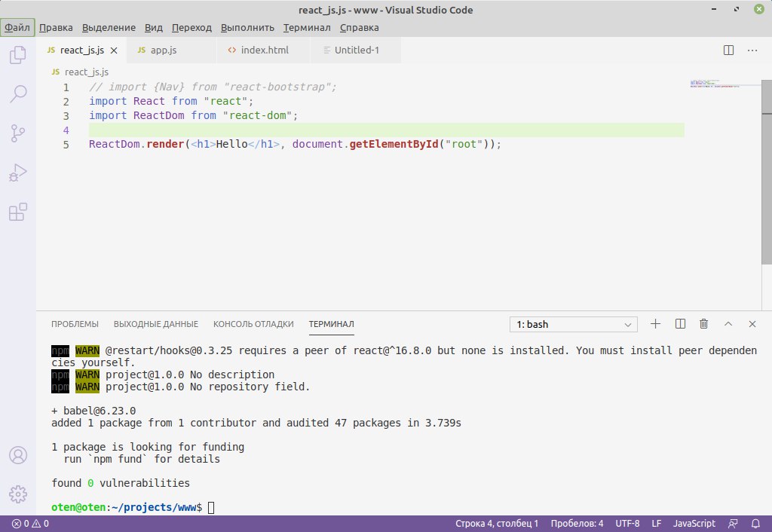Viewport: 772px width, 532px height.
Task: Click react_js.js in the breadcrumb
Action: click(x=87, y=72)
